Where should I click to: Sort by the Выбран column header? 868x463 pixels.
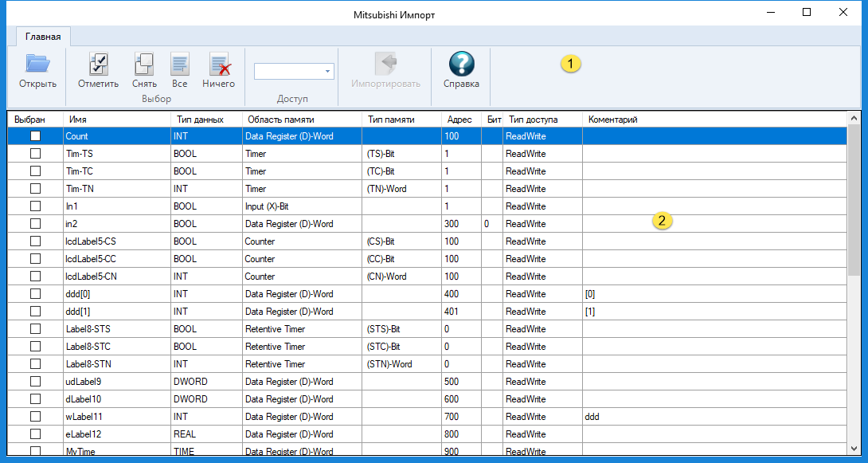point(35,120)
